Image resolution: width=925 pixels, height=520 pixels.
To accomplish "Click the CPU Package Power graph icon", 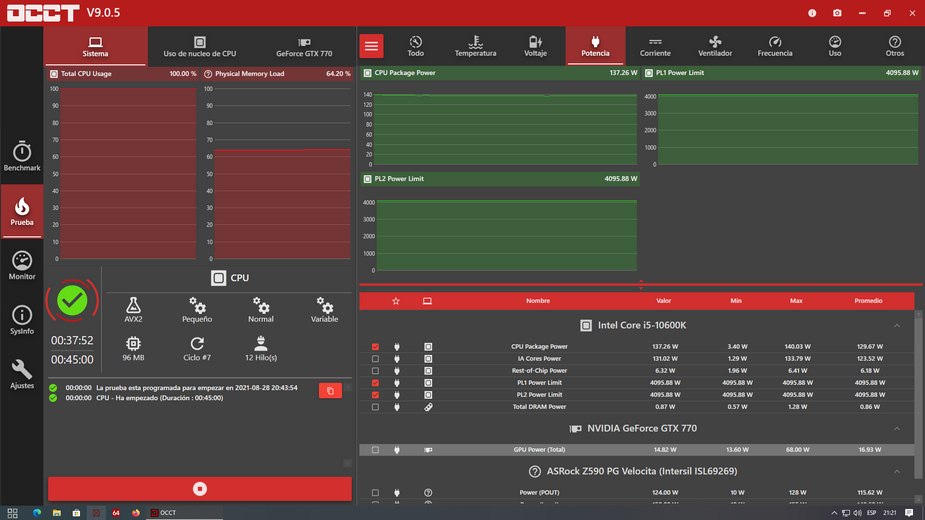I will click(368, 73).
